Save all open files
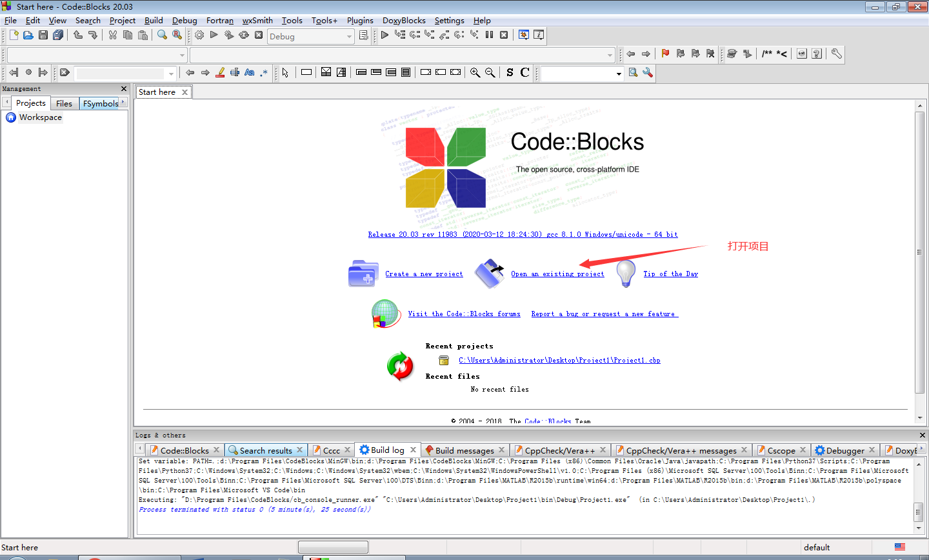The width and height of the screenshot is (929, 560). pos(58,35)
